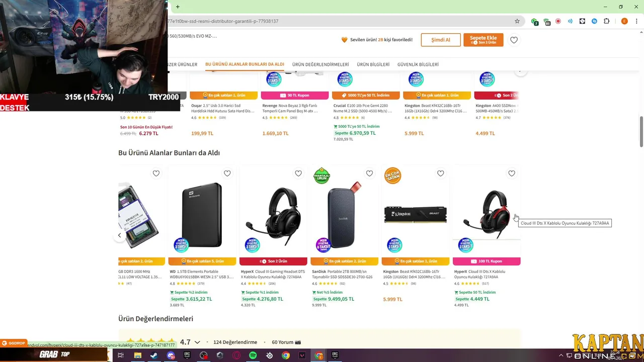The width and height of the screenshot is (644, 362).
Task: Click the red record extension icon
Action: tap(558, 21)
